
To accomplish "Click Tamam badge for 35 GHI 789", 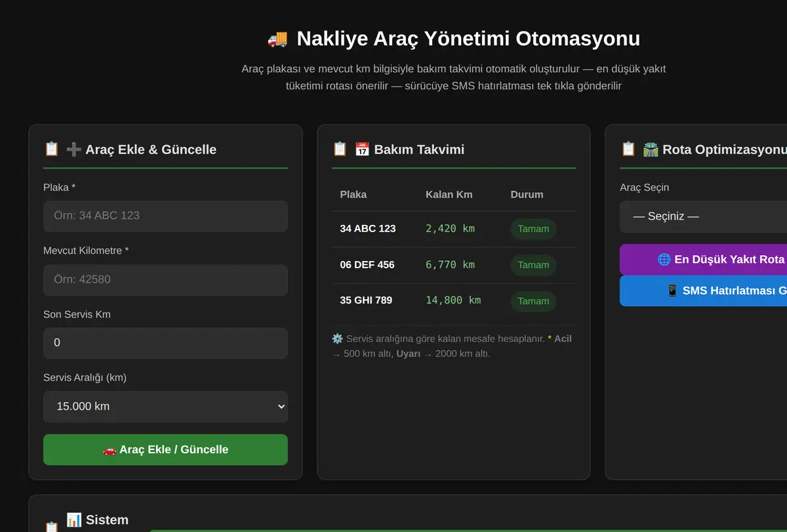I will [x=533, y=301].
